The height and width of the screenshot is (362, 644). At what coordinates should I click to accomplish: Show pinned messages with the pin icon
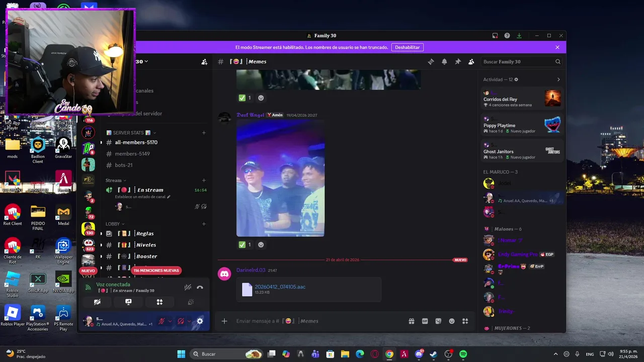click(458, 62)
